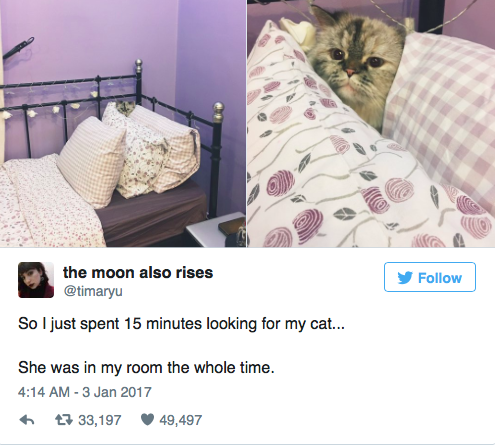495x446 pixels.
Task: Click the bedside table in left photo
Action: (x=217, y=230)
